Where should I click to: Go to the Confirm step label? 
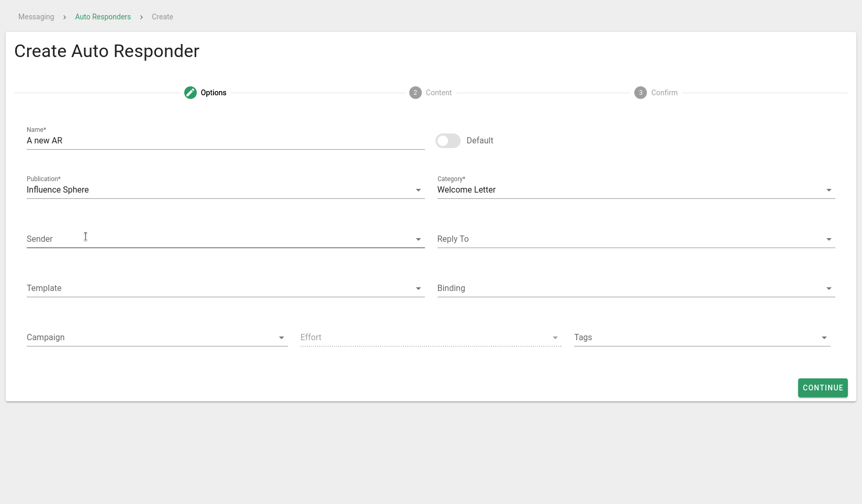[x=664, y=93]
